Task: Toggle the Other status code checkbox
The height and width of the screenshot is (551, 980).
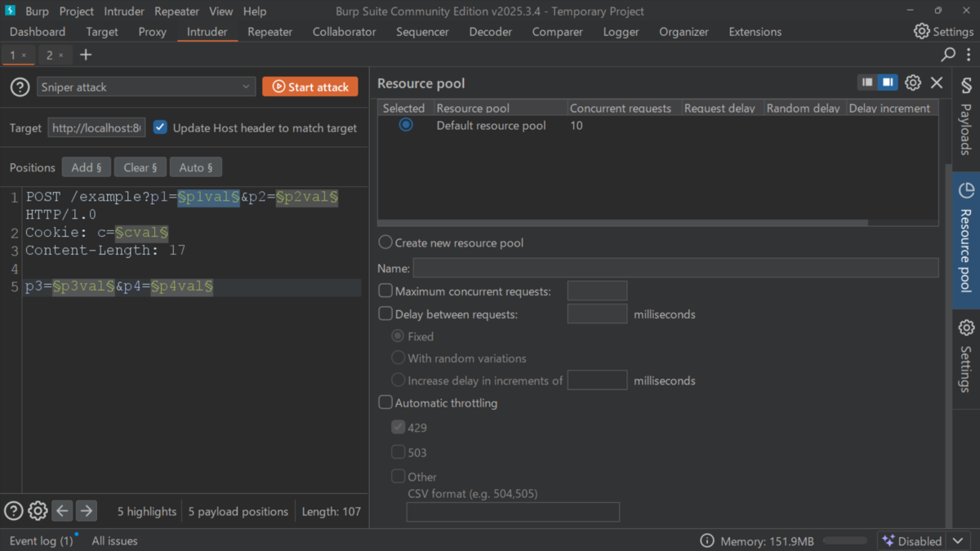Action: coord(398,476)
